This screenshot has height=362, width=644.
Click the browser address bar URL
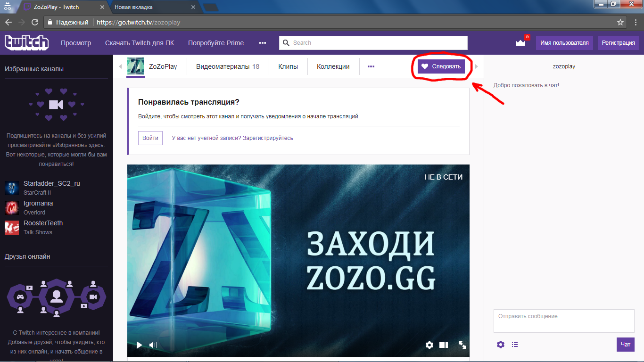139,22
